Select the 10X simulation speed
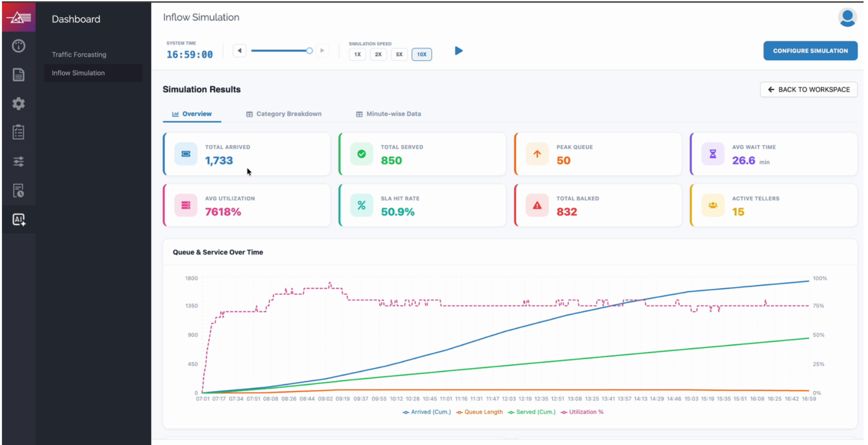 (422, 54)
